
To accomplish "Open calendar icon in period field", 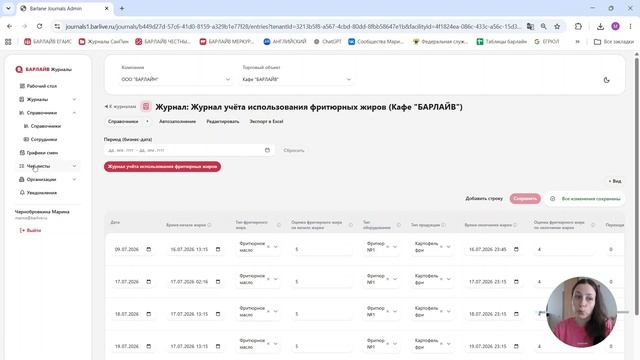I will click(267, 150).
